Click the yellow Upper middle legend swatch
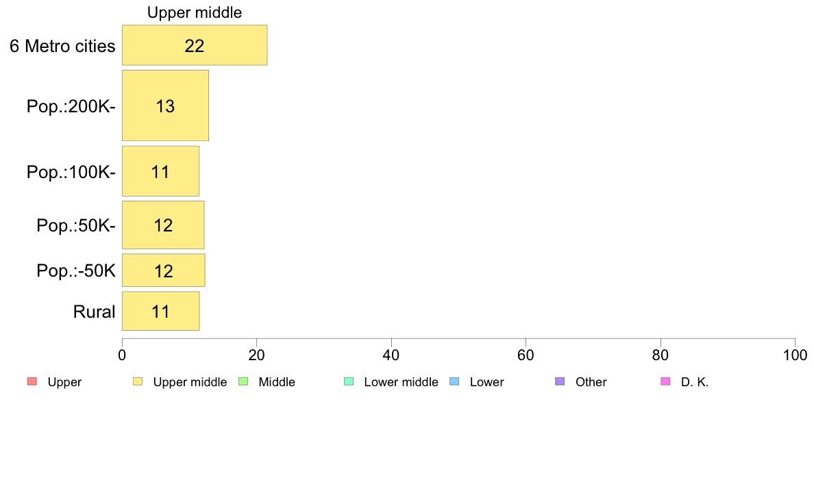The width and height of the screenshot is (814, 504). click(138, 381)
